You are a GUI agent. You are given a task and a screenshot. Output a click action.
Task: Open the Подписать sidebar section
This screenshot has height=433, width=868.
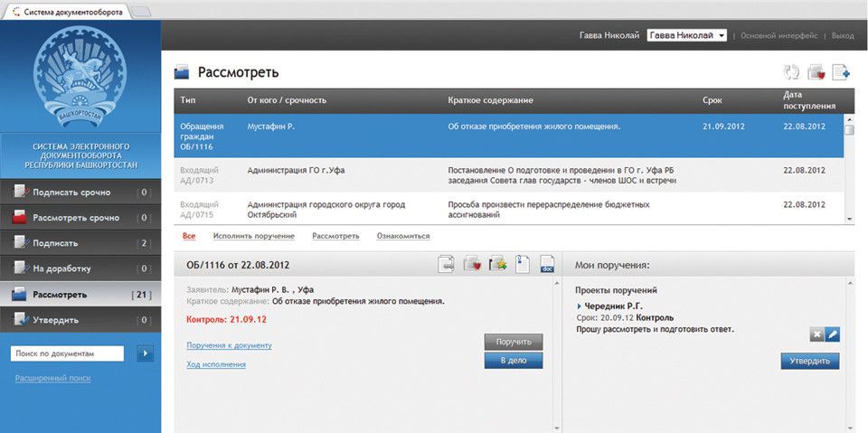(x=56, y=243)
